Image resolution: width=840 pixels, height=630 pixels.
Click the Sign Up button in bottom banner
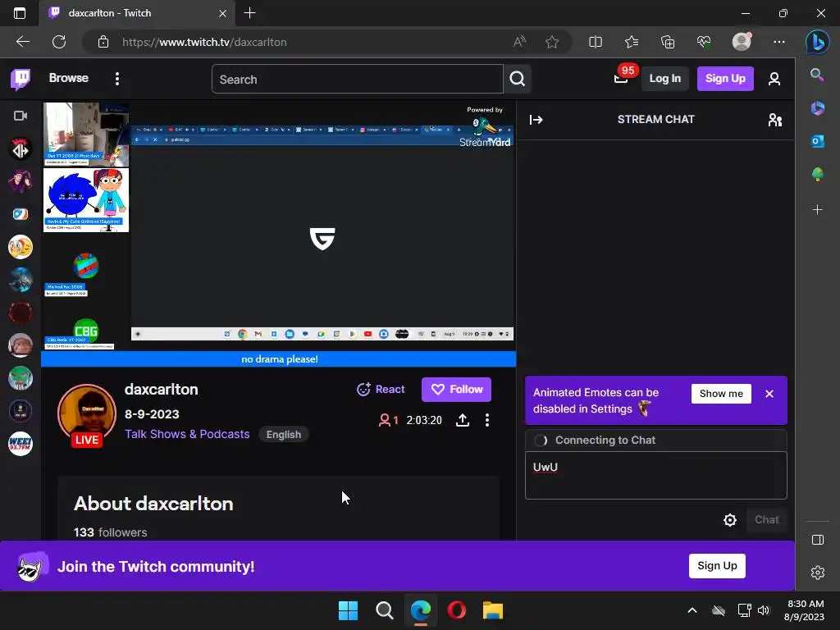tap(717, 566)
